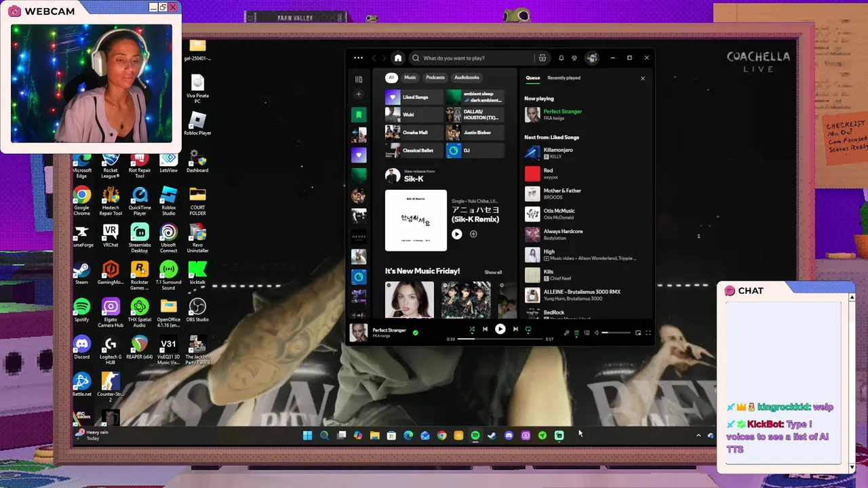Open the Windows Start button

(x=307, y=436)
